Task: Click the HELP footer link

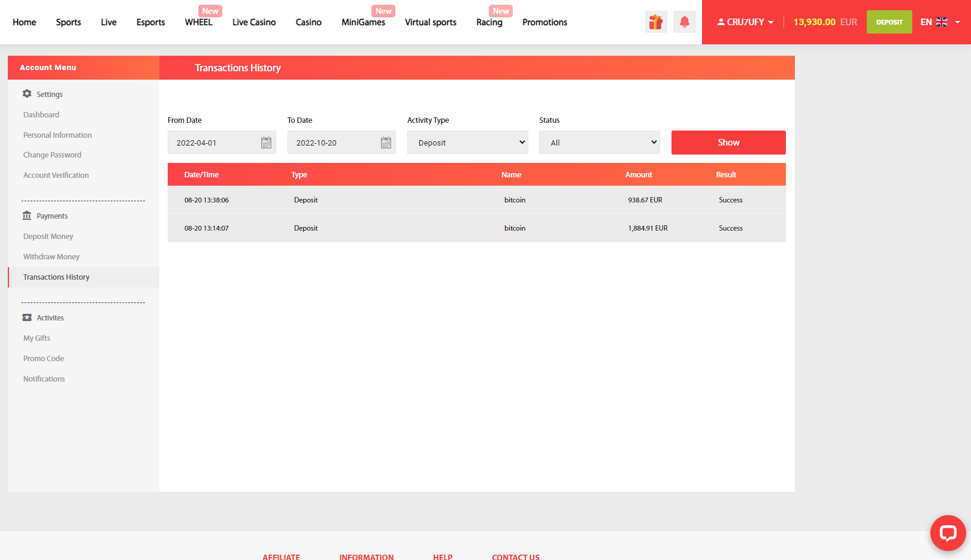Action: click(x=443, y=556)
